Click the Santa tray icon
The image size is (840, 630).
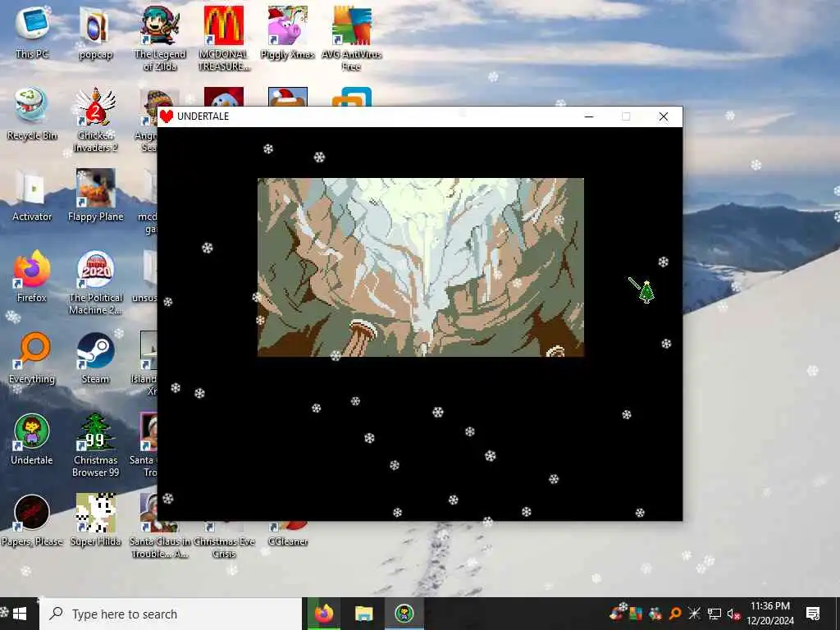[617, 613]
